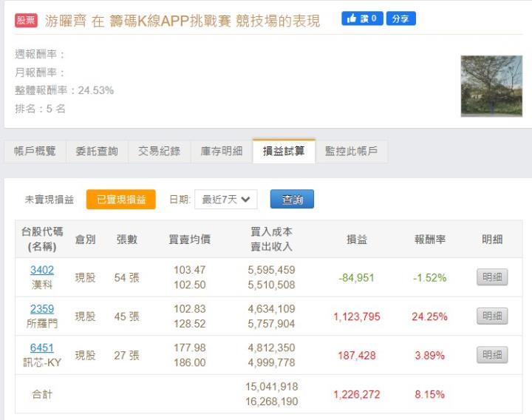Click the red 股票 badge
The image size is (532, 420).
pyautogui.click(x=26, y=21)
